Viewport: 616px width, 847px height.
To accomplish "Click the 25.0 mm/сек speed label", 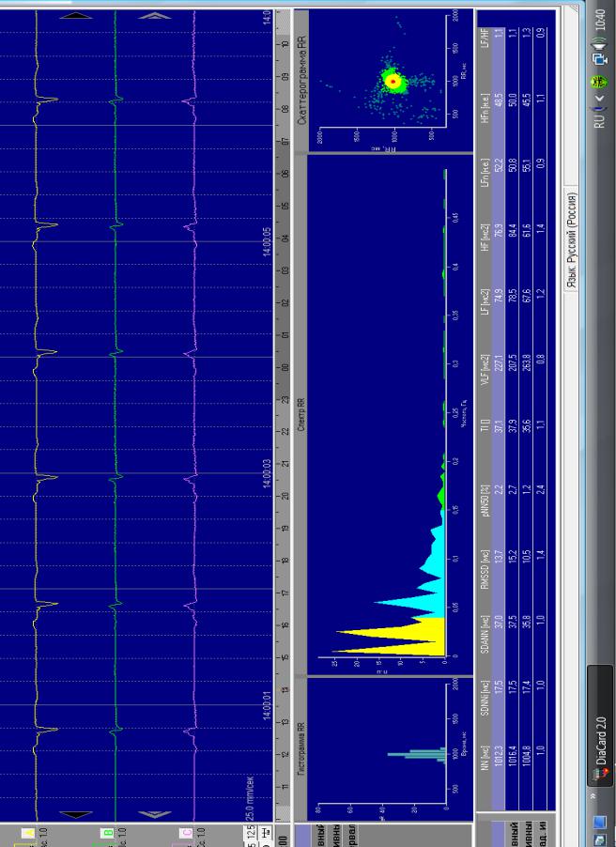I will 250,798.
